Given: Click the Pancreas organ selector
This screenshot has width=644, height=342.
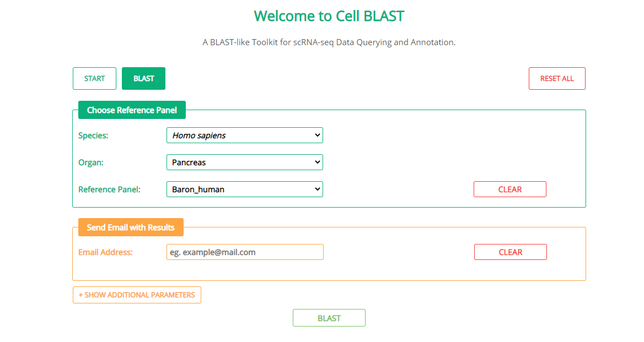Looking at the screenshot, I should (x=245, y=162).
